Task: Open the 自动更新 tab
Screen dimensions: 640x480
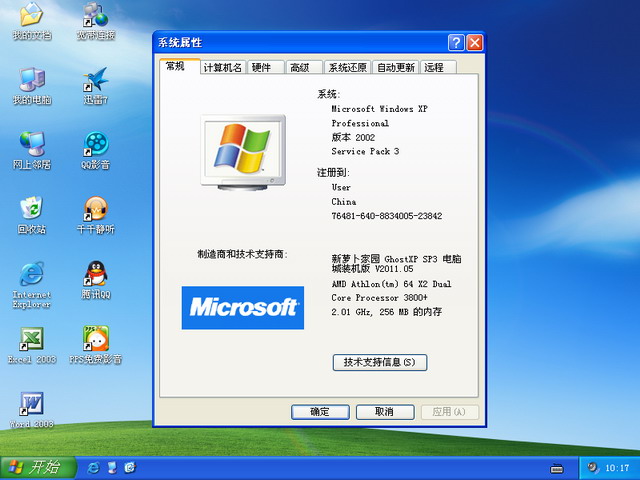Action: 396,67
